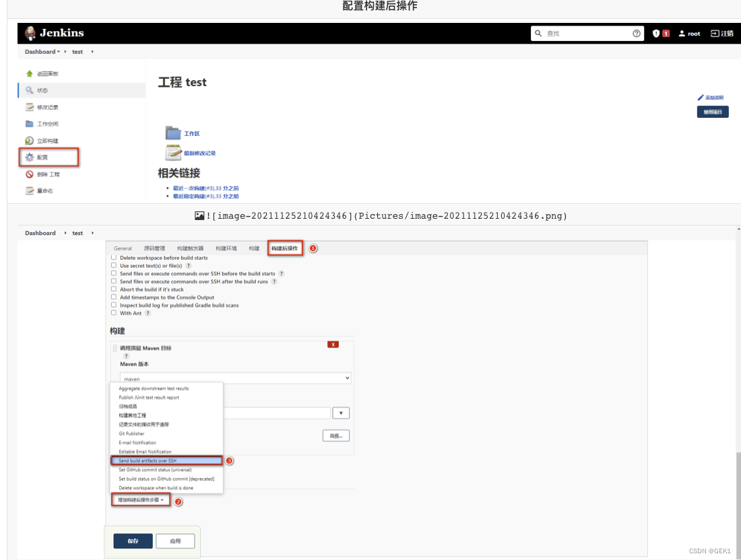Check the With Ant checkbox
The width and height of the screenshot is (741, 560).
[x=113, y=312]
